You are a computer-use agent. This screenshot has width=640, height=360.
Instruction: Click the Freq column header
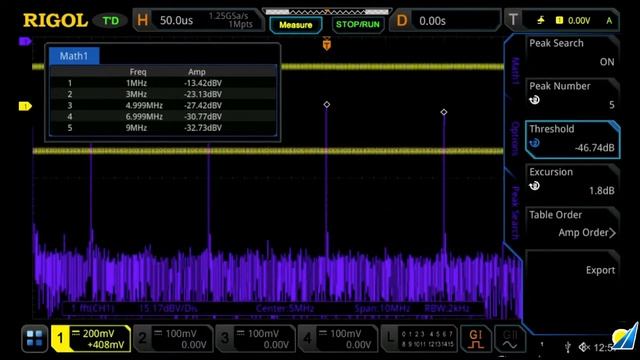click(x=138, y=72)
